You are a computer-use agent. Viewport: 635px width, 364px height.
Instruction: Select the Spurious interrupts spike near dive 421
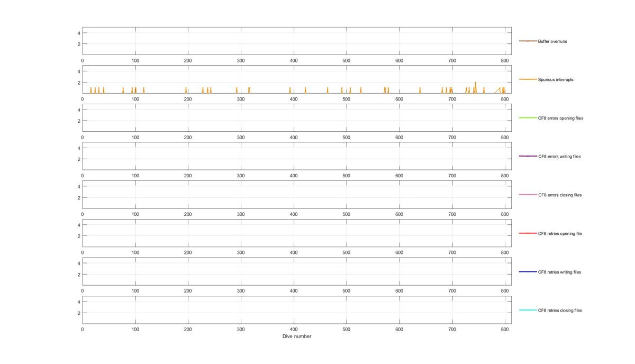tap(305, 90)
